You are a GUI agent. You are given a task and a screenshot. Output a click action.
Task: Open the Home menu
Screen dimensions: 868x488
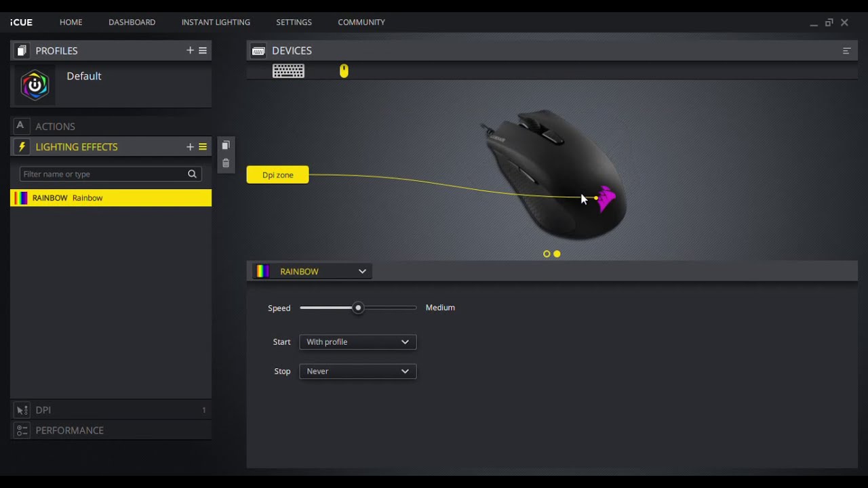[71, 22]
